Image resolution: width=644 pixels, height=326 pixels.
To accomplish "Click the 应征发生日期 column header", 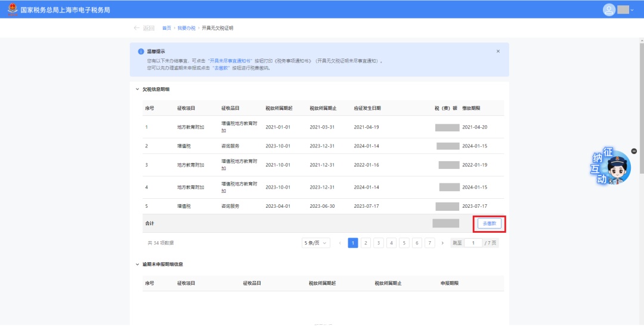I will [x=367, y=108].
